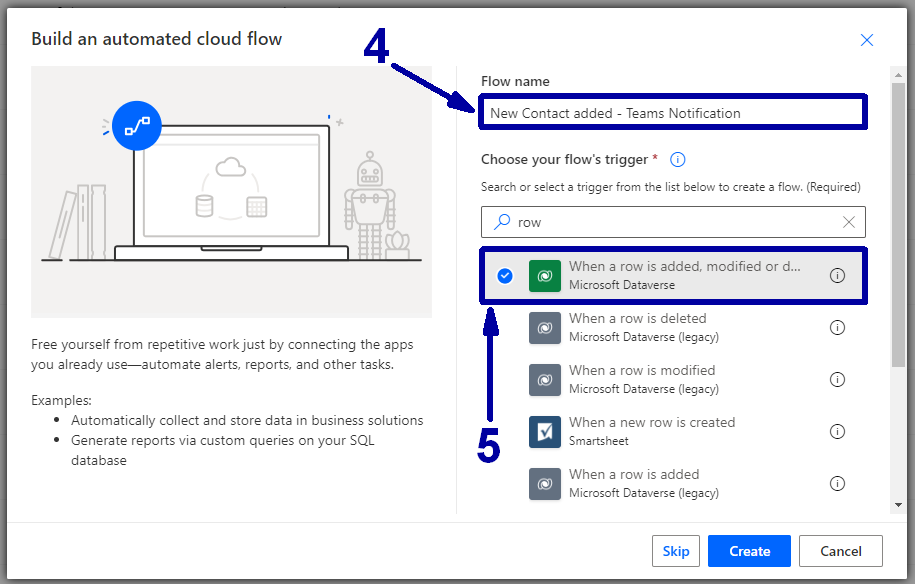Close the Build an automated cloud flow dialog
This screenshot has width=915, height=584.
pos(867,40)
